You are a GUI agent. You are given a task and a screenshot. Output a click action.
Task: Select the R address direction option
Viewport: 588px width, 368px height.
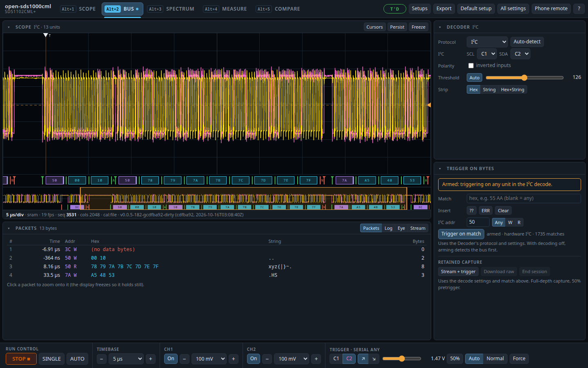519,222
